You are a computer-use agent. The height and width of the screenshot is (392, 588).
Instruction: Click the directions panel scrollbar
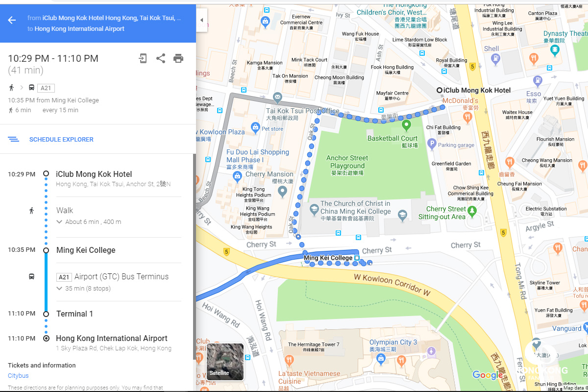(195, 245)
